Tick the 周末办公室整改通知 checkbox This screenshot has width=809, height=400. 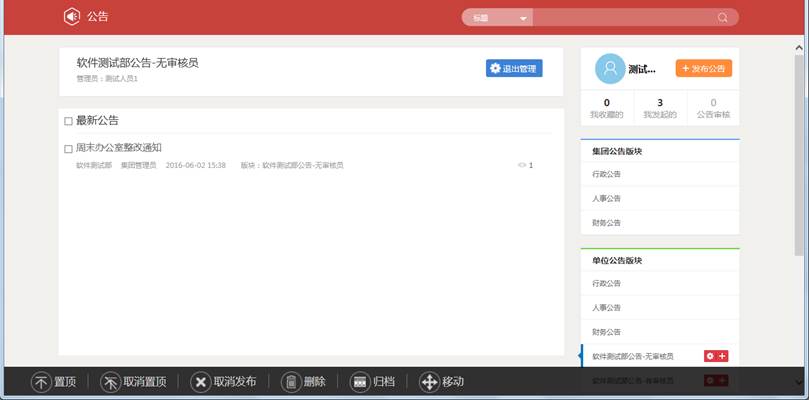point(68,149)
